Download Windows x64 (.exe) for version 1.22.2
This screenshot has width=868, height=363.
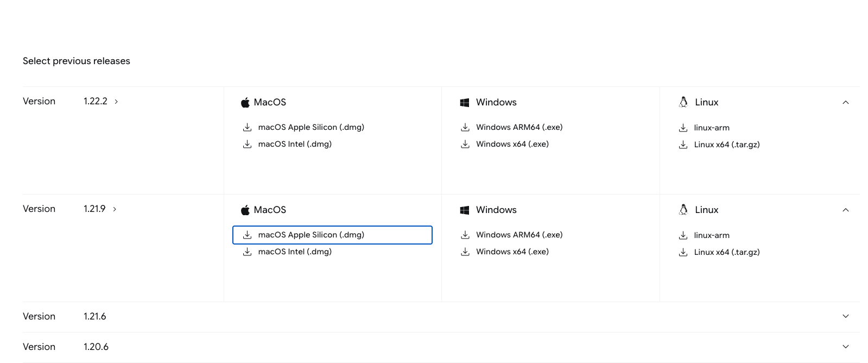(512, 144)
